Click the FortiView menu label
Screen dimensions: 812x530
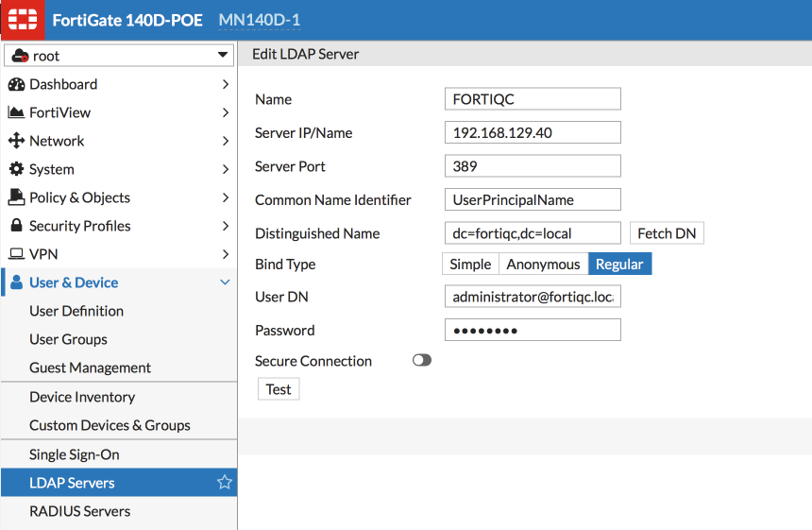60,112
